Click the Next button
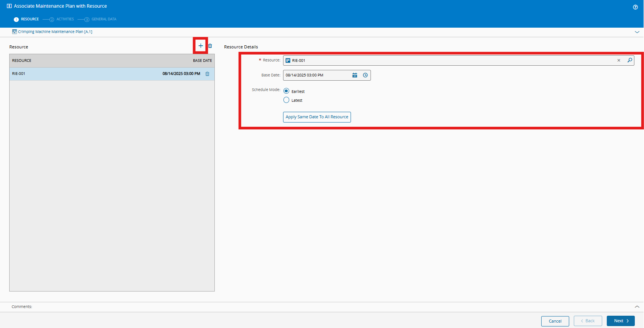 [x=621, y=321]
